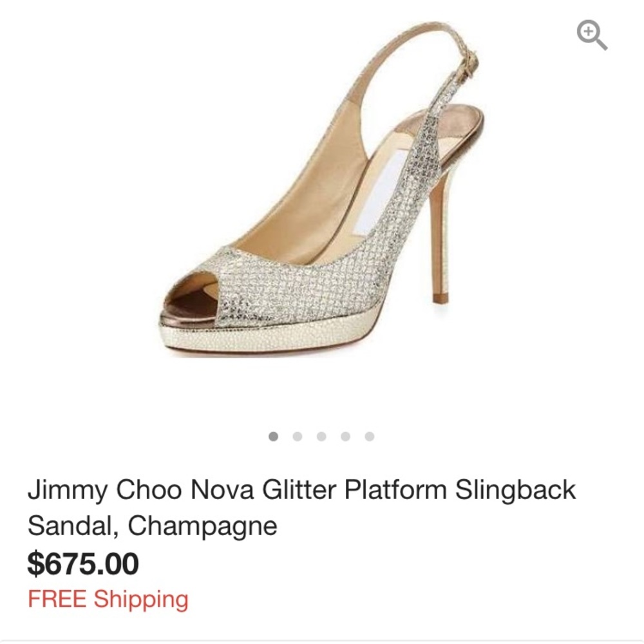Zoom into the sandal photo via magnifier icon
This screenshot has width=644, height=644.
[x=592, y=34]
